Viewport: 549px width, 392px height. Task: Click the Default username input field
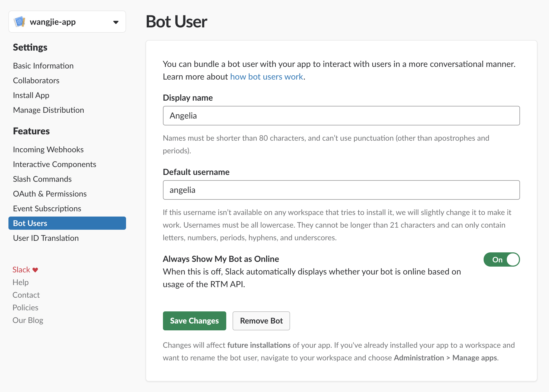(x=341, y=190)
